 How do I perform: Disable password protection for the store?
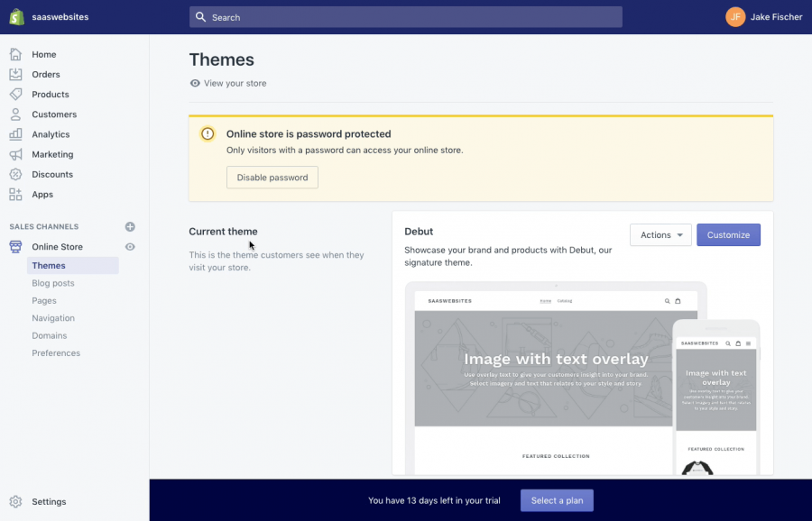[x=272, y=178]
